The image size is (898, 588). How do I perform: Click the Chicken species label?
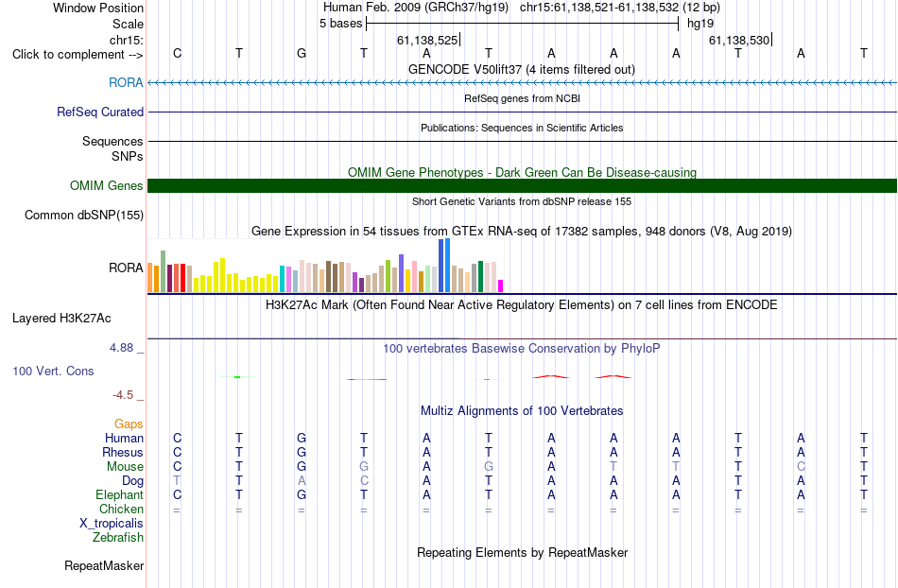point(121,509)
